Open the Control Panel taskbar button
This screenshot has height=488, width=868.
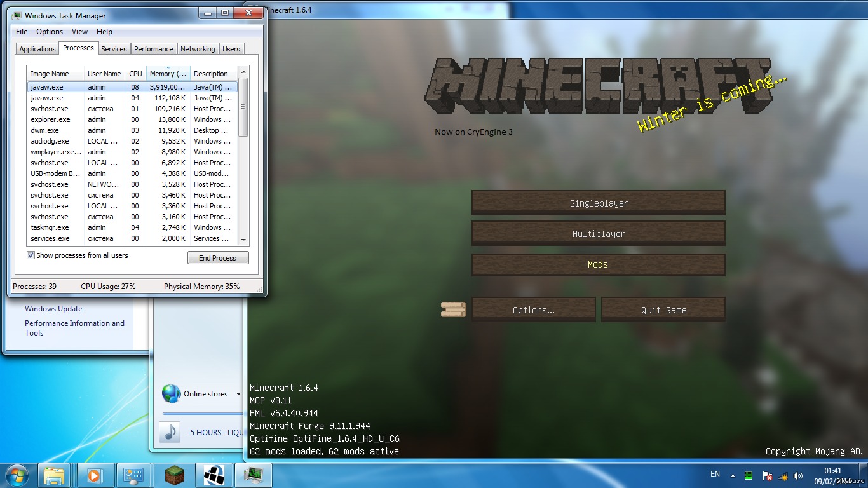133,475
